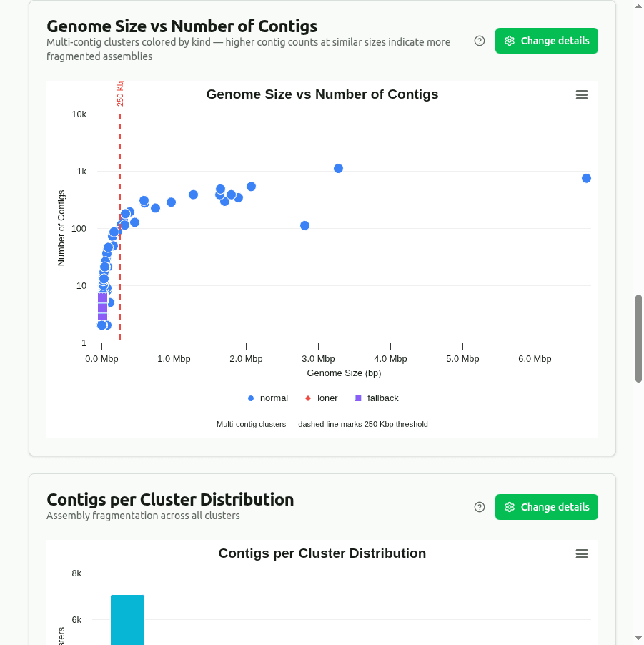
Task: Click the help icon beside Contigs per Cluster Distribution
Action: tap(479, 507)
